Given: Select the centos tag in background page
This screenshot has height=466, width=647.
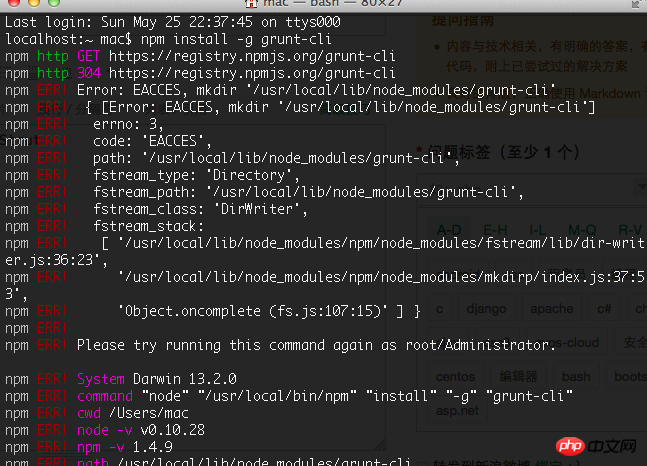Looking at the screenshot, I should [x=456, y=376].
